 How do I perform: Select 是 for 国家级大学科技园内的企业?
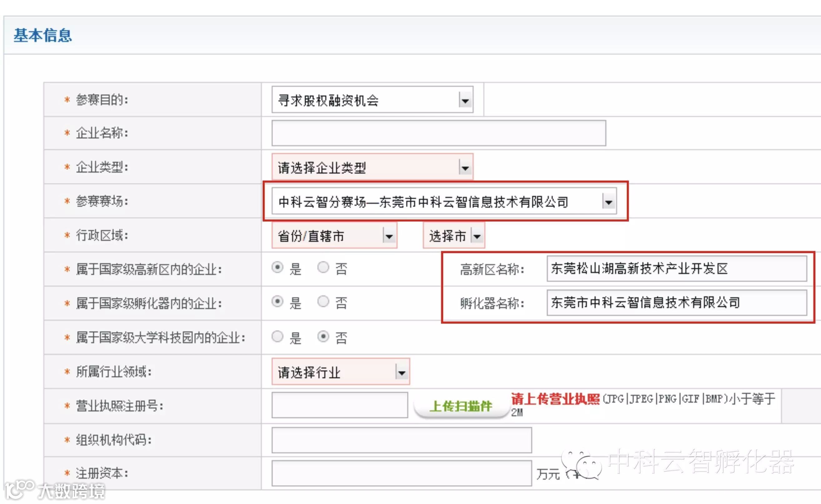click(277, 336)
